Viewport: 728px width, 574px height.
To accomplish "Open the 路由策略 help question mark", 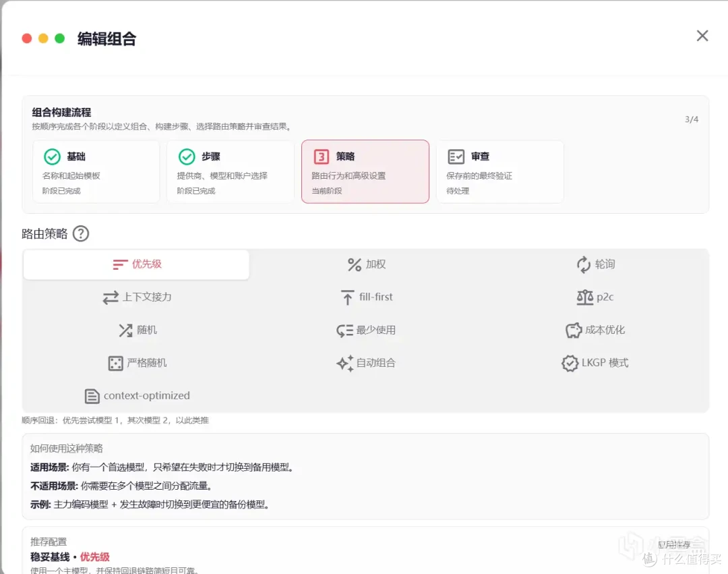I will coord(81,233).
